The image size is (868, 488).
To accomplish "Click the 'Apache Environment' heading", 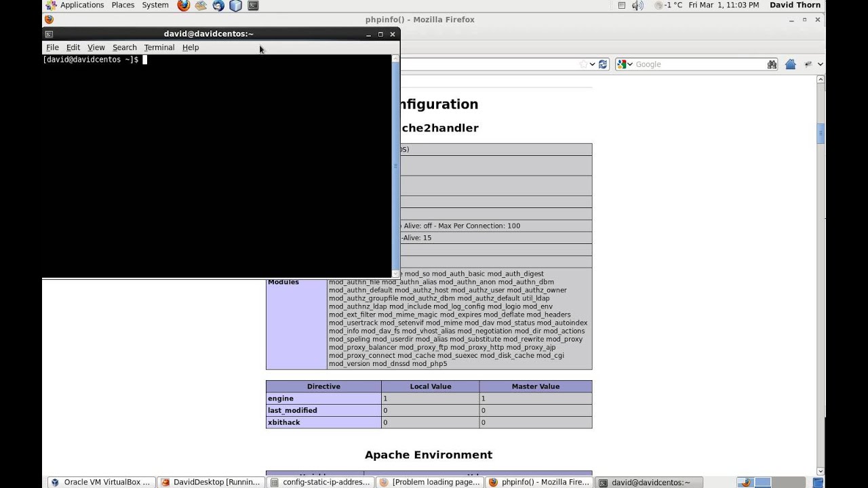I will click(x=429, y=455).
